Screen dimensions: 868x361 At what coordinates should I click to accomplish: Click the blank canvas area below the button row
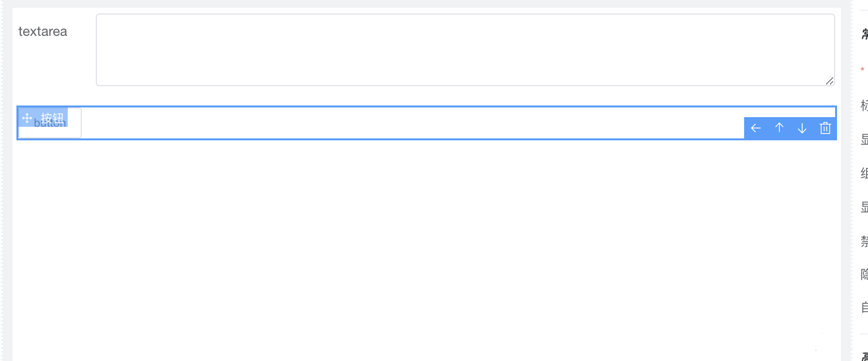[x=426, y=242]
